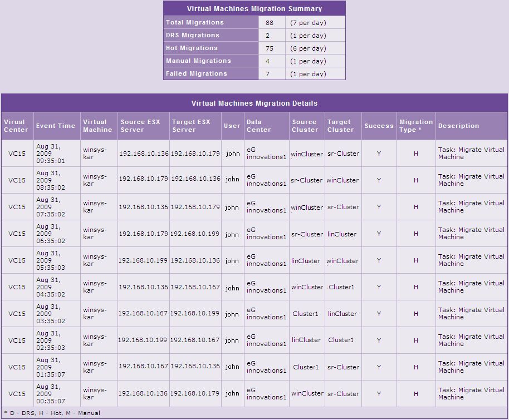Click the D - DRS, H - Hot, M - Manual legend
The image size is (509, 420).
coord(52,413)
